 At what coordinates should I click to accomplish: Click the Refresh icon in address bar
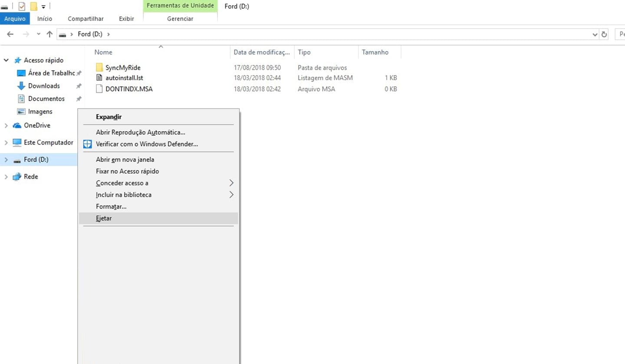(x=604, y=34)
